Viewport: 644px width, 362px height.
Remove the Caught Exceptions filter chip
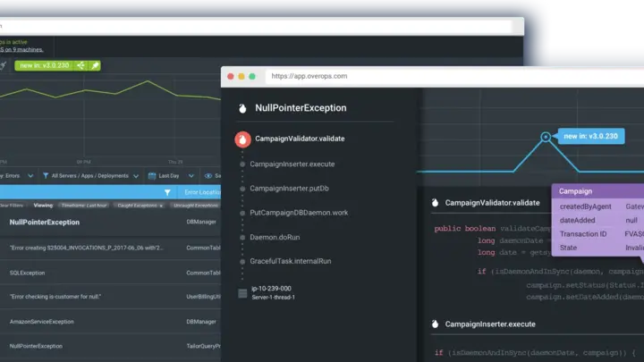161,205
